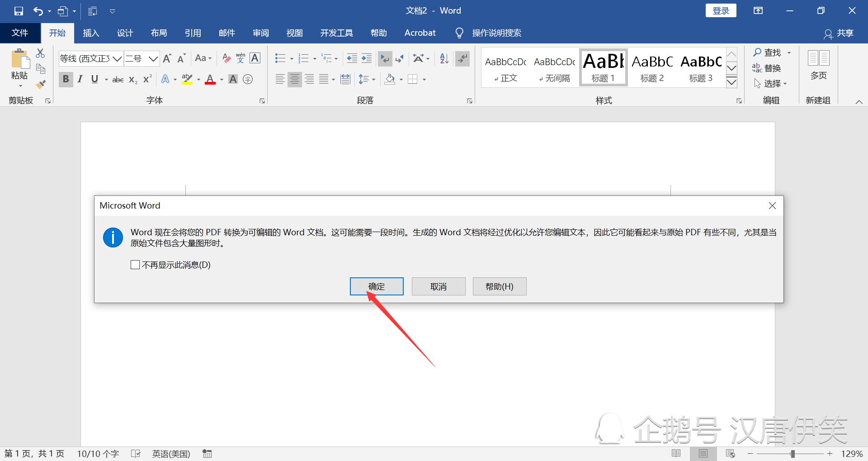Toggle bold formatting
The image size is (868, 461).
66,79
